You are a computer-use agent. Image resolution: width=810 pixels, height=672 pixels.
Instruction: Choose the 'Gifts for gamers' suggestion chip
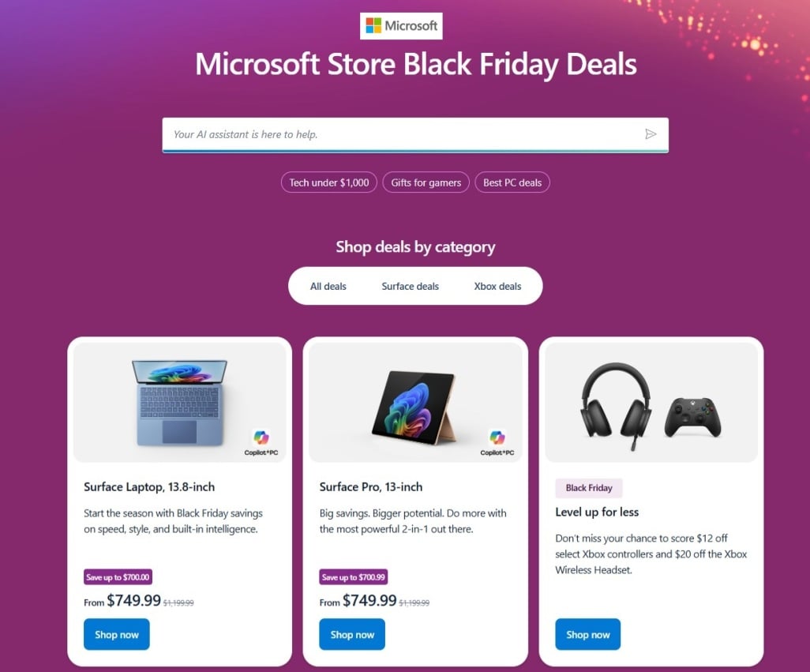[x=426, y=182]
